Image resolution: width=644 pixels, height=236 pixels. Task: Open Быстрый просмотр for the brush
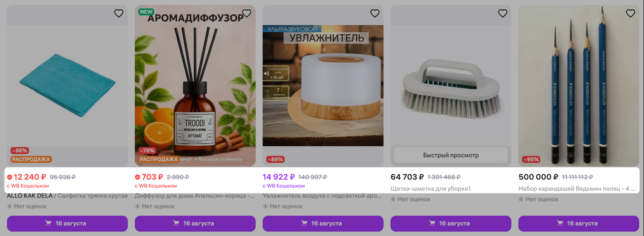(x=451, y=155)
